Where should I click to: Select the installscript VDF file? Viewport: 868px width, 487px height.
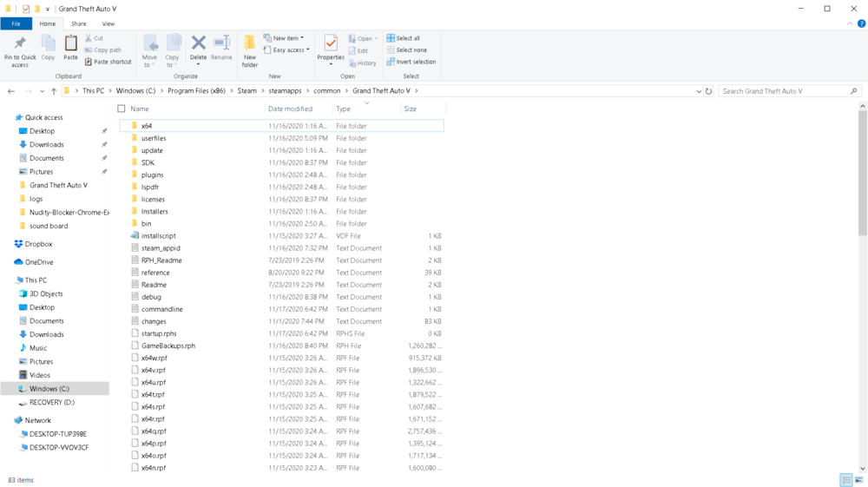[x=281, y=236]
